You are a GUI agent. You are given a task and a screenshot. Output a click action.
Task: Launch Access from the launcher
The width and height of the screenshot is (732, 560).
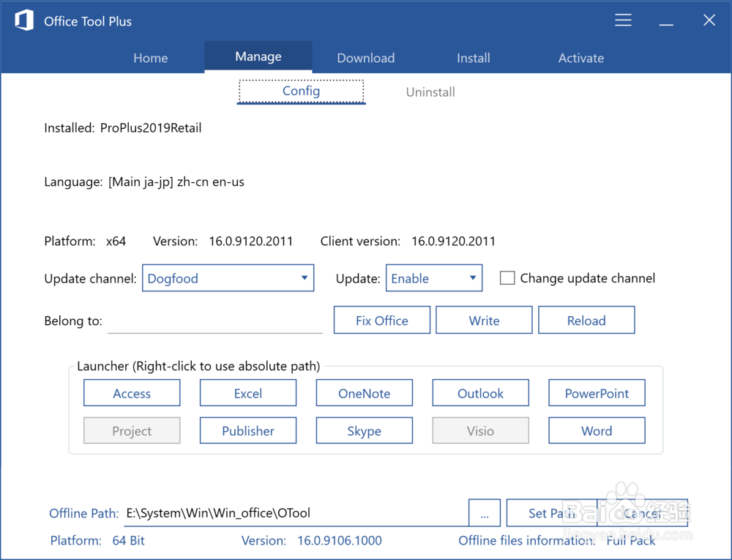point(132,393)
